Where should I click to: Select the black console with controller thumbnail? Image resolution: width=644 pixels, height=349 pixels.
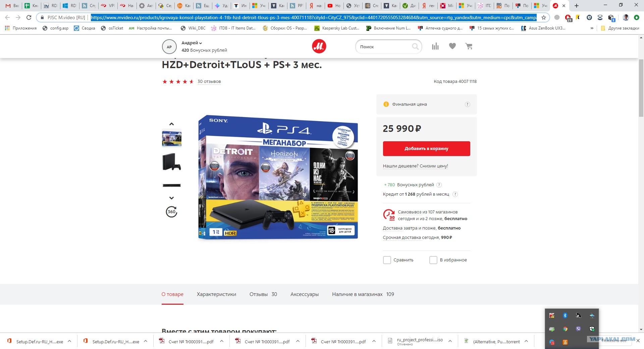(172, 162)
